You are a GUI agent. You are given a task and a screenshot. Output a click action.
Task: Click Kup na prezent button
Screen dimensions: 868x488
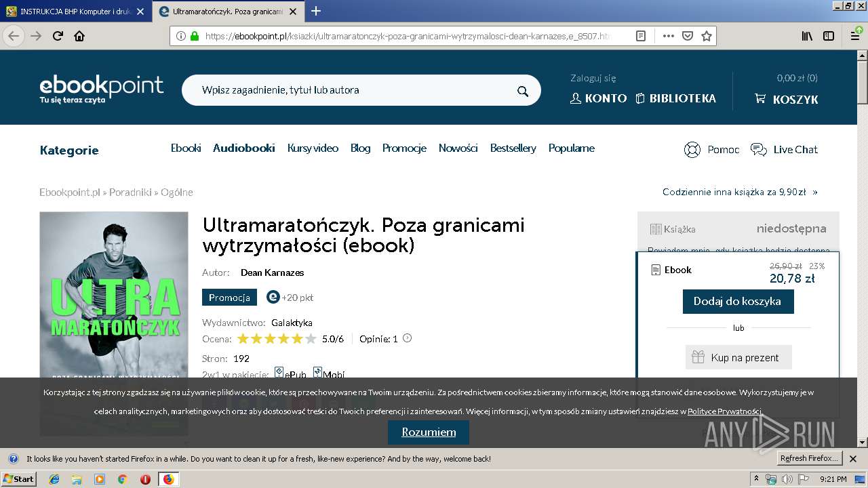pyautogui.click(x=738, y=357)
